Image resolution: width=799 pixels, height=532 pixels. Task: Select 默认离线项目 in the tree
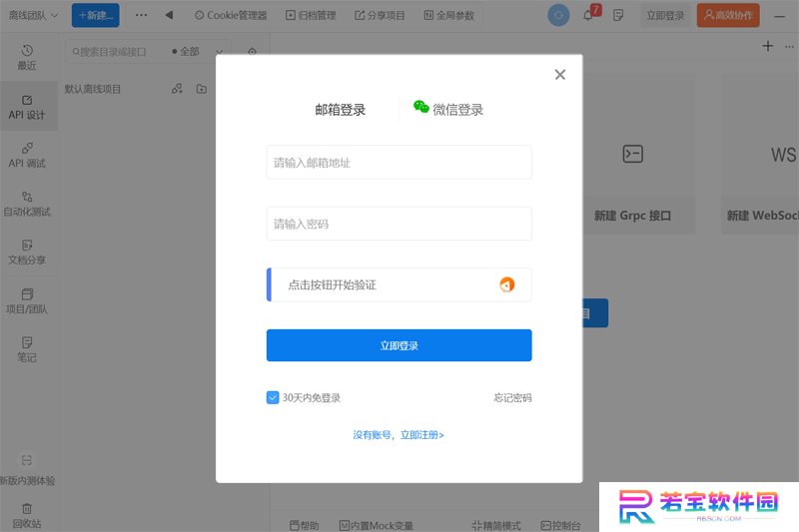point(93,89)
